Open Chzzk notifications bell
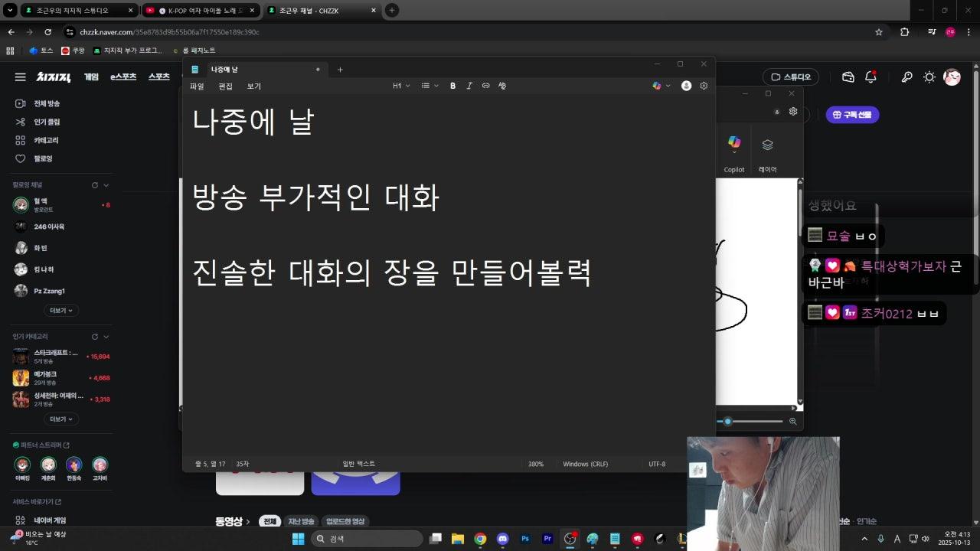 [x=871, y=77]
